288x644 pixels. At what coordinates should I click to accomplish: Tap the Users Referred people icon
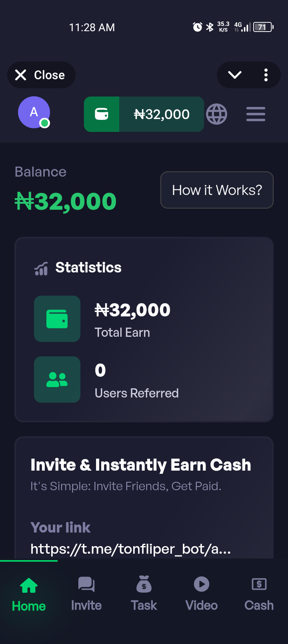pyautogui.click(x=57, y=380)
